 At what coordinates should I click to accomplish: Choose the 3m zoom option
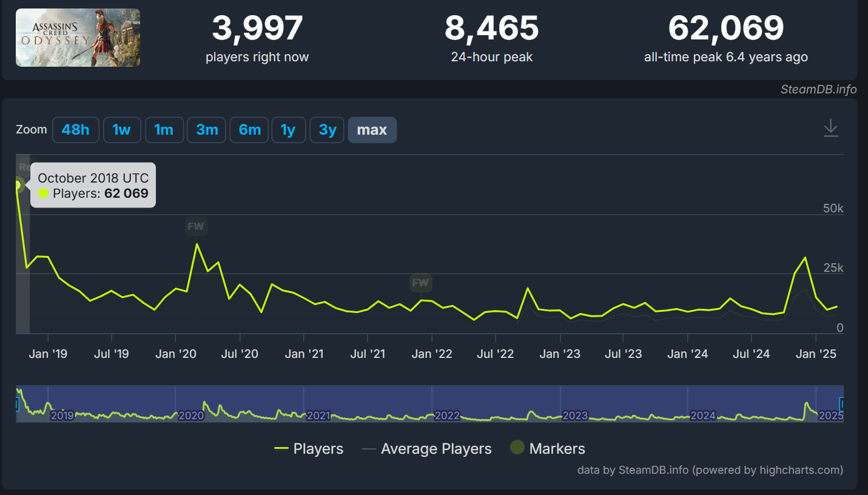tap(207, 130)
